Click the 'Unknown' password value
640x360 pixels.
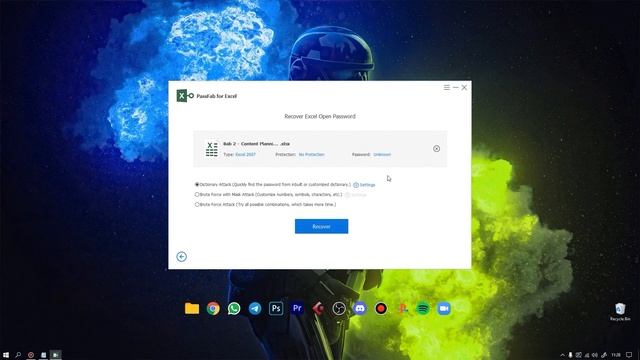(382, 155)
